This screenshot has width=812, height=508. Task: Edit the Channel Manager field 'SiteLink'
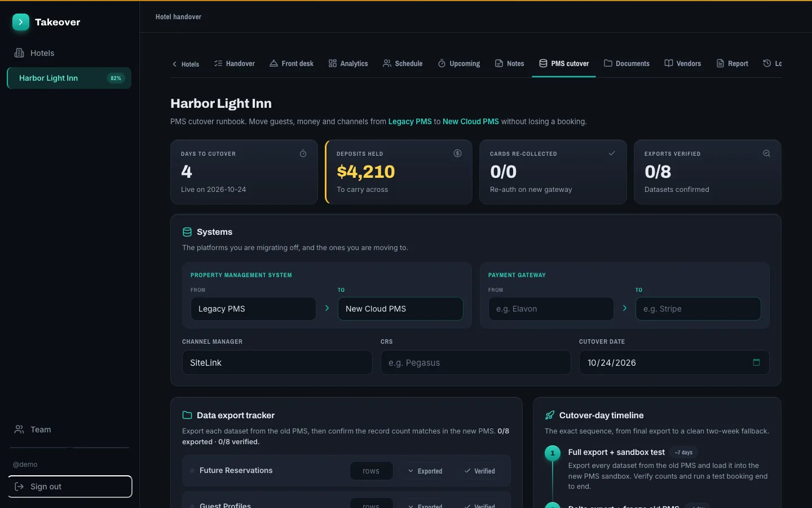277,362
